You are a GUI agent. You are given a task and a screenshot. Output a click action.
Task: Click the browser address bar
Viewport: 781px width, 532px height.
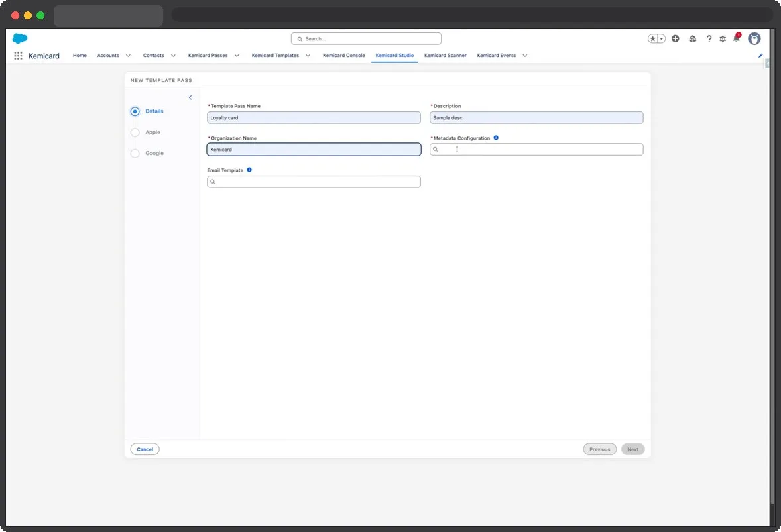[x=472, y=15]
